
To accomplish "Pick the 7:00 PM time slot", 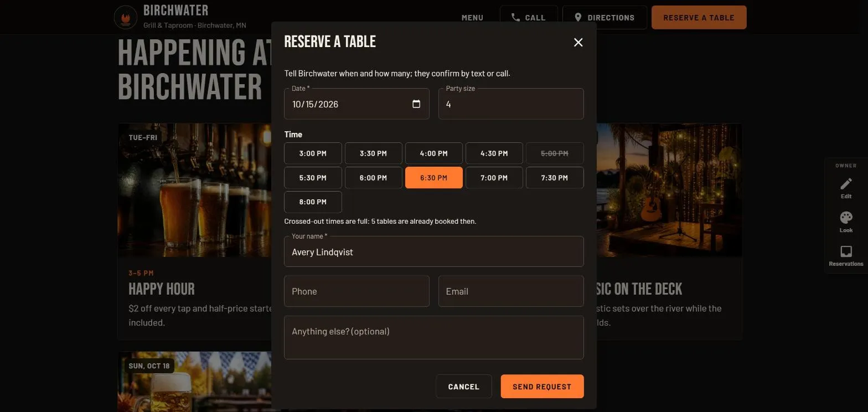I will (494, 178).
